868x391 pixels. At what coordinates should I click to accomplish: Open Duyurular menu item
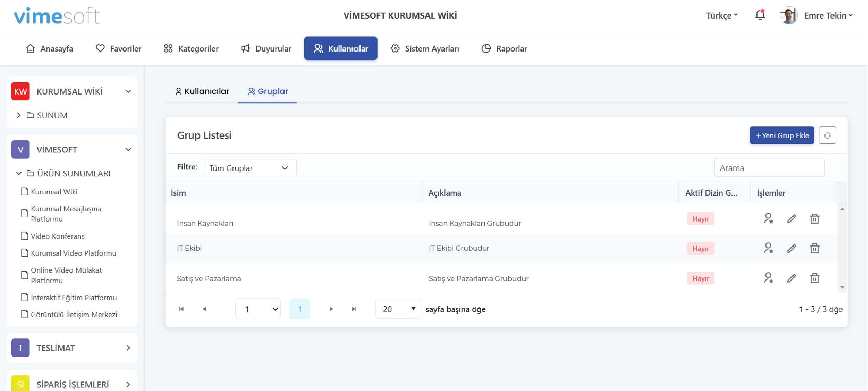[266, 49]
